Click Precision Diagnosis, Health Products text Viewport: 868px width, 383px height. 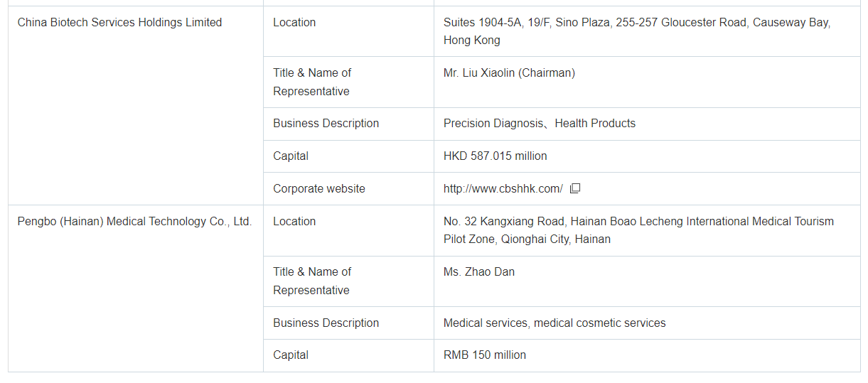click(539, 124)
